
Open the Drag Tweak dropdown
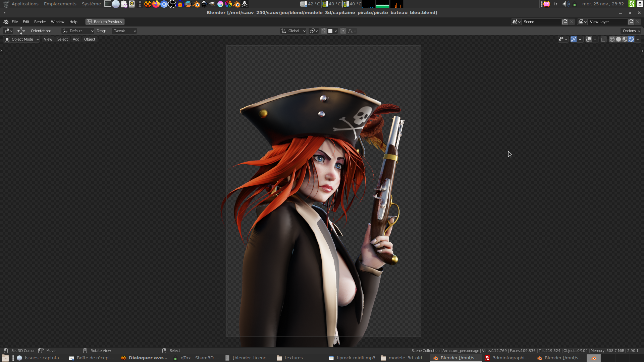click(124, 31)
